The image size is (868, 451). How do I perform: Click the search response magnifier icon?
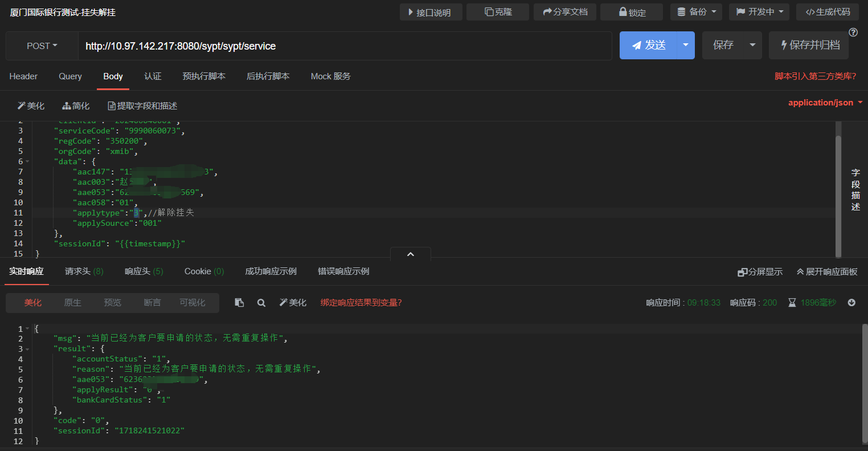[x=261, y=303]
